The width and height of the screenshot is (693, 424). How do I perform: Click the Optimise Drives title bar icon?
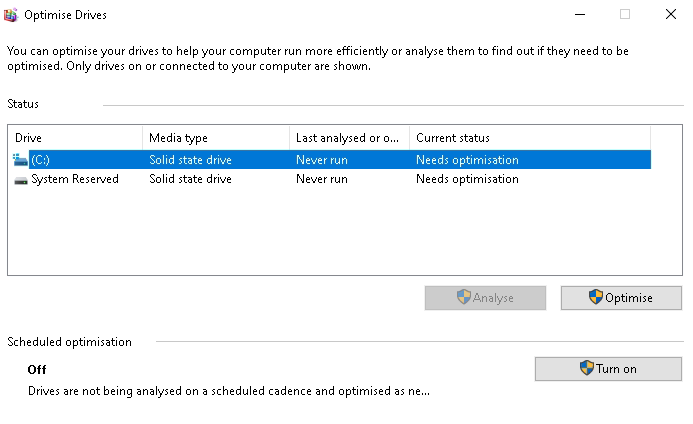pos(13,15)
